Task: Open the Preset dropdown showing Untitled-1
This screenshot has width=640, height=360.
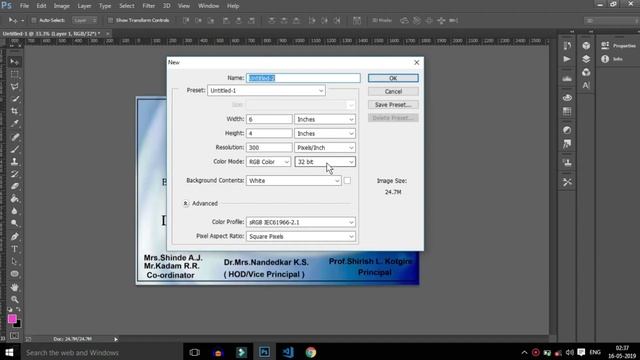Action: point(266,91)
